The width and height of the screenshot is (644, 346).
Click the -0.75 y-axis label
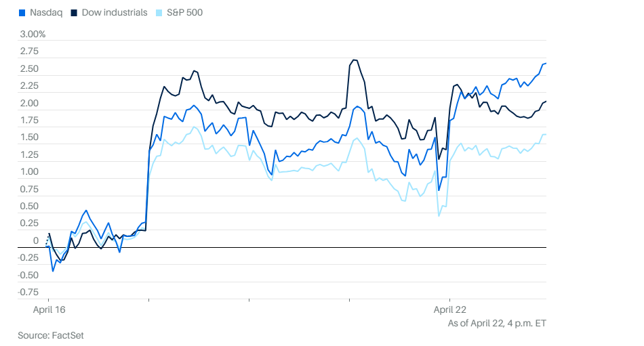(28, 293)
